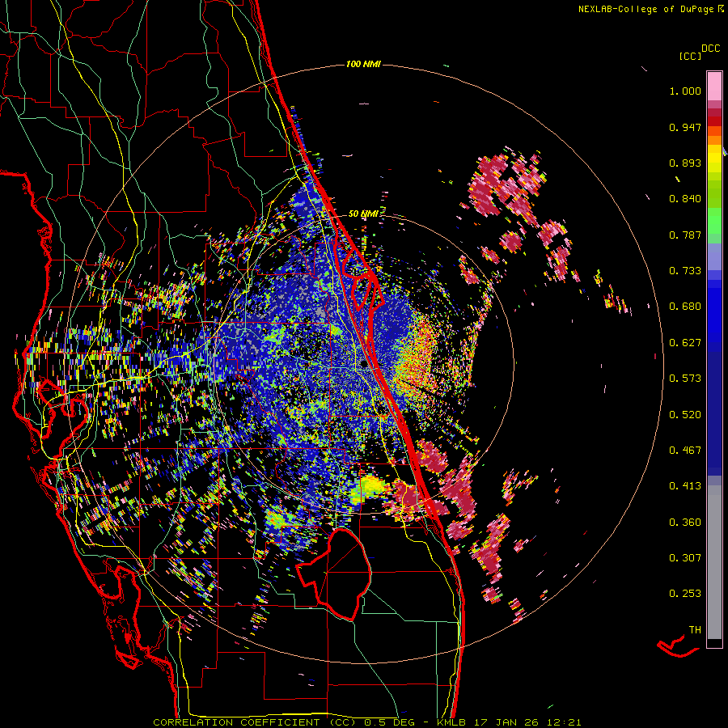Screen dimensions: 728x728
Task: Pick the bright blue swatch beside 0.680
Action: coord(714,311)
